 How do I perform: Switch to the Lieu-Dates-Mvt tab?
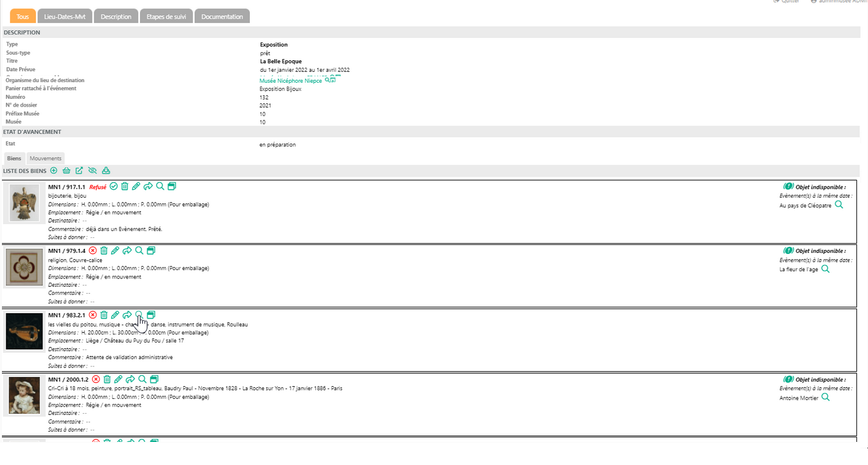(64, 17)
